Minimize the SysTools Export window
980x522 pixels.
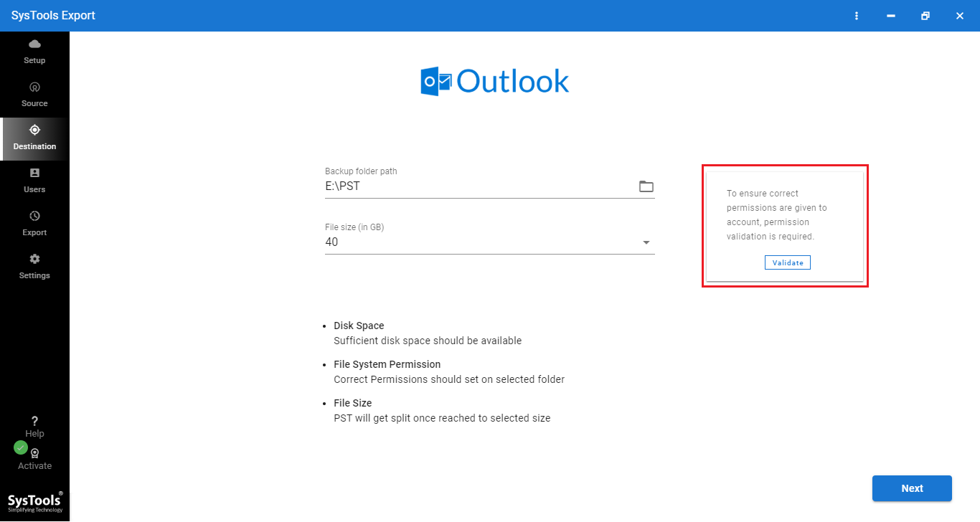point(891,16)
